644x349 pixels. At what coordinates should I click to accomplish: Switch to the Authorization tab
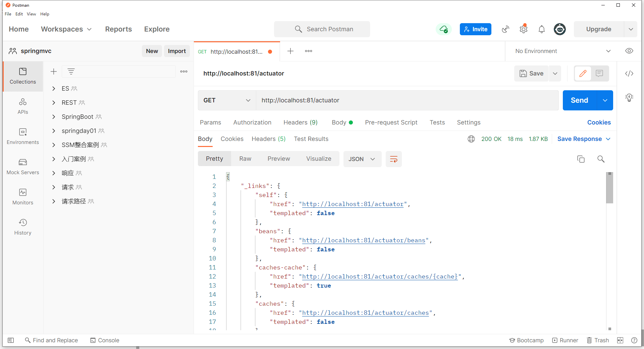pyautogui.click(x=252, y=122)
